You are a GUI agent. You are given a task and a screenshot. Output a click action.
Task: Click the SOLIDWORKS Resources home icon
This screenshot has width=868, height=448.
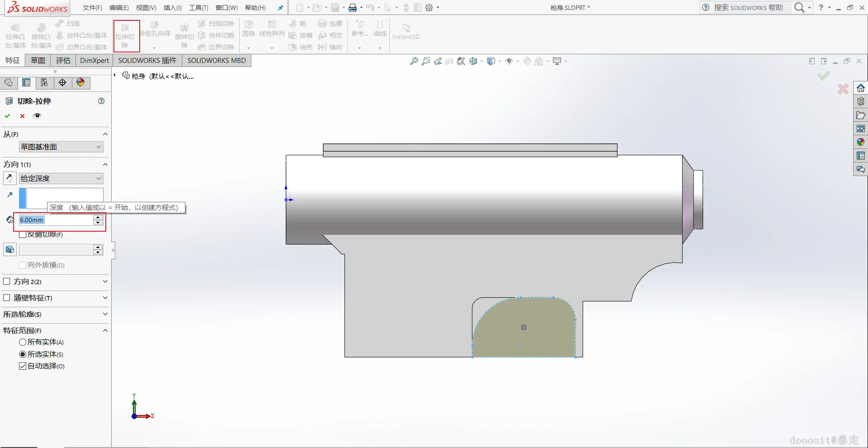(860, 88)
